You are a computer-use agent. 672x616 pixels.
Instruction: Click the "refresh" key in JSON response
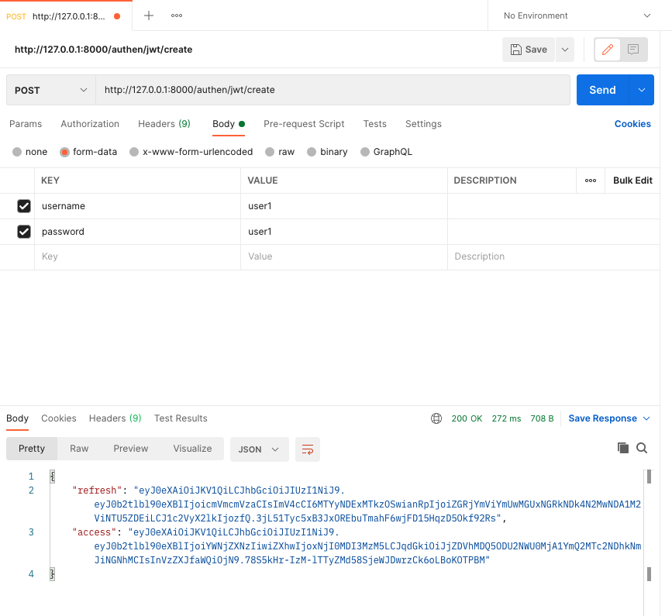tap(98, 490)
